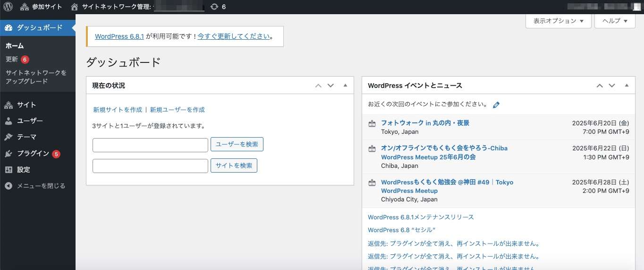Move WordPress イベントとニュース panel up

click(x=600, y=86)
